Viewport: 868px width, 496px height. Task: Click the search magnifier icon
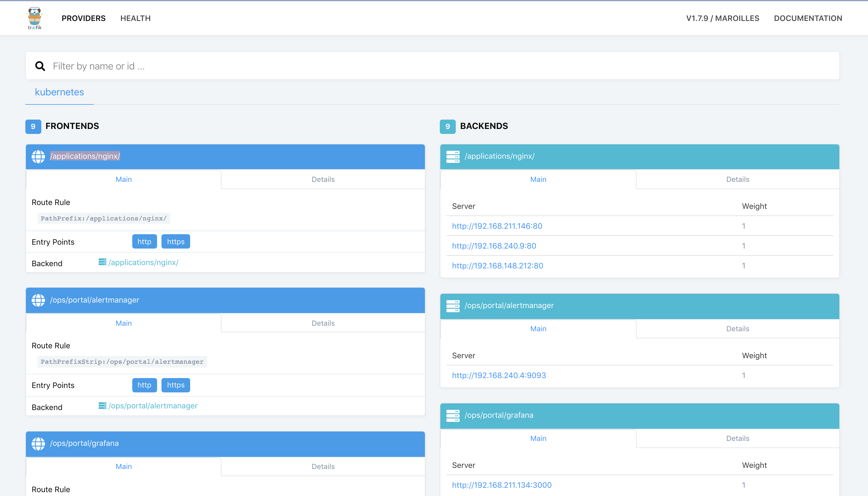click(x=40, y=66)
